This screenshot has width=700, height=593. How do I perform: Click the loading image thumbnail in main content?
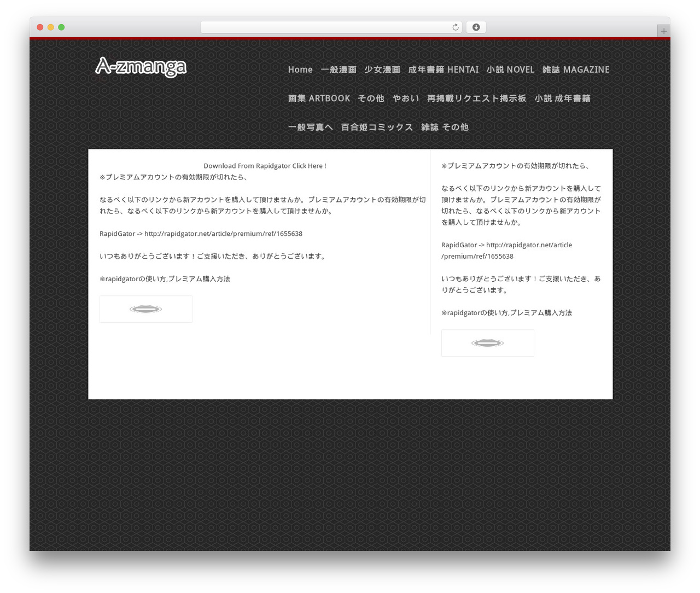146,309
